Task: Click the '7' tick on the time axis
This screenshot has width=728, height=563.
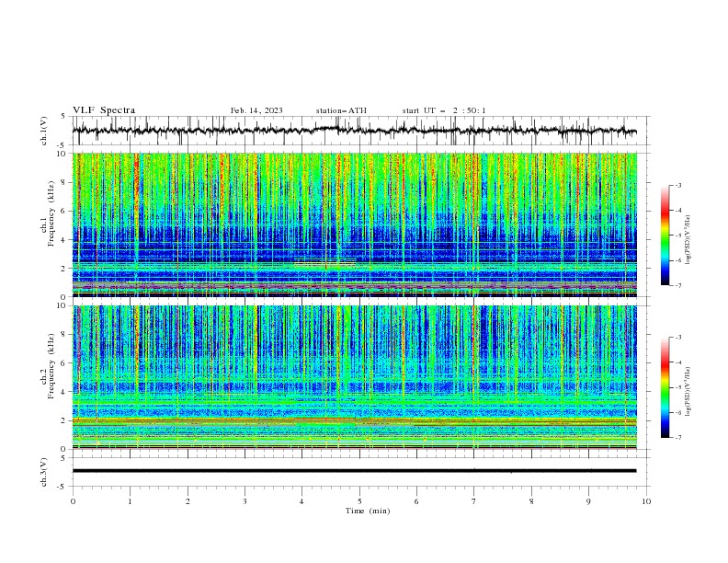Action: 473,501
